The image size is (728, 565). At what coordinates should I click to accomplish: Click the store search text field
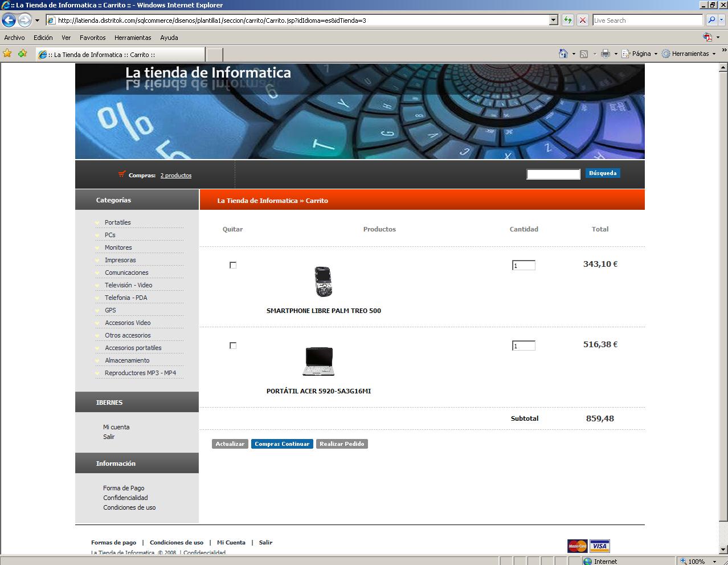553,174
